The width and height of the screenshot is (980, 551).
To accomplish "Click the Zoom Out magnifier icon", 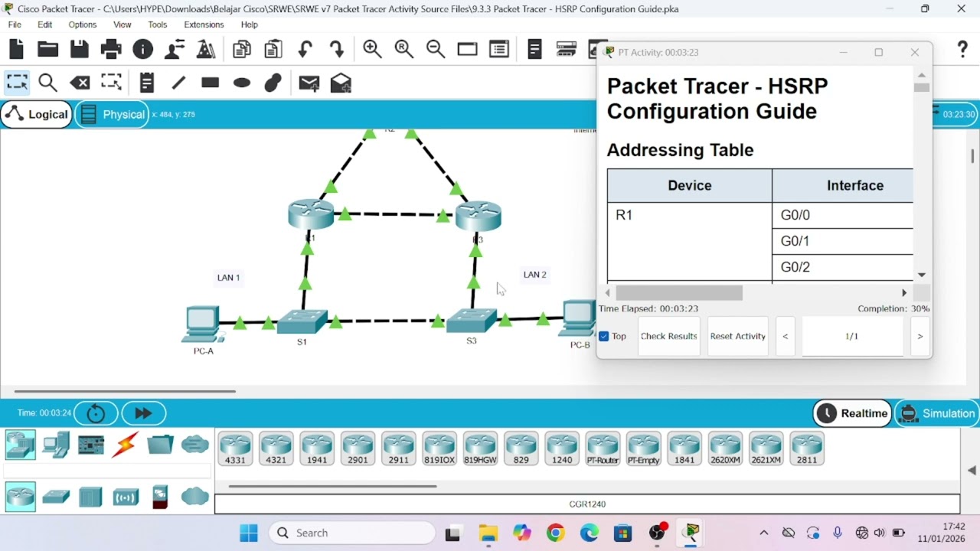I will (x=436, y=50).
